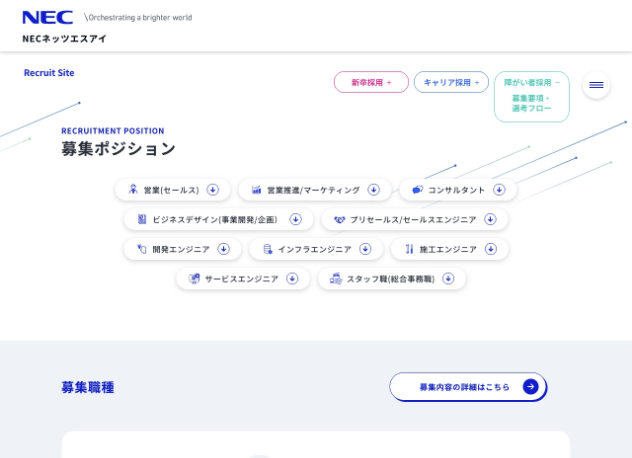The image size is (632, 458).
Task: Click down arrow in スタッフ職(総合事務職) pill
Action: (x=448, y=279)
